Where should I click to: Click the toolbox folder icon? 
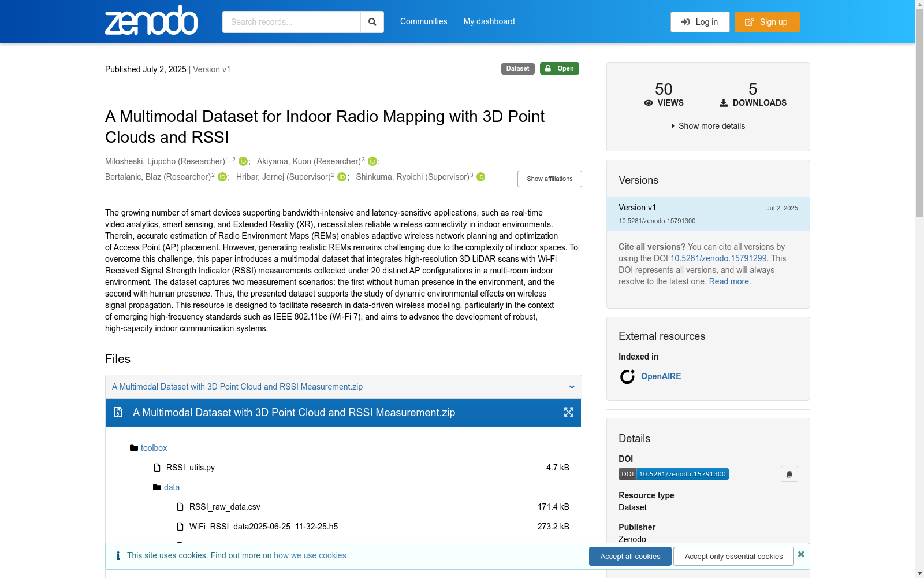coord(134,448)
